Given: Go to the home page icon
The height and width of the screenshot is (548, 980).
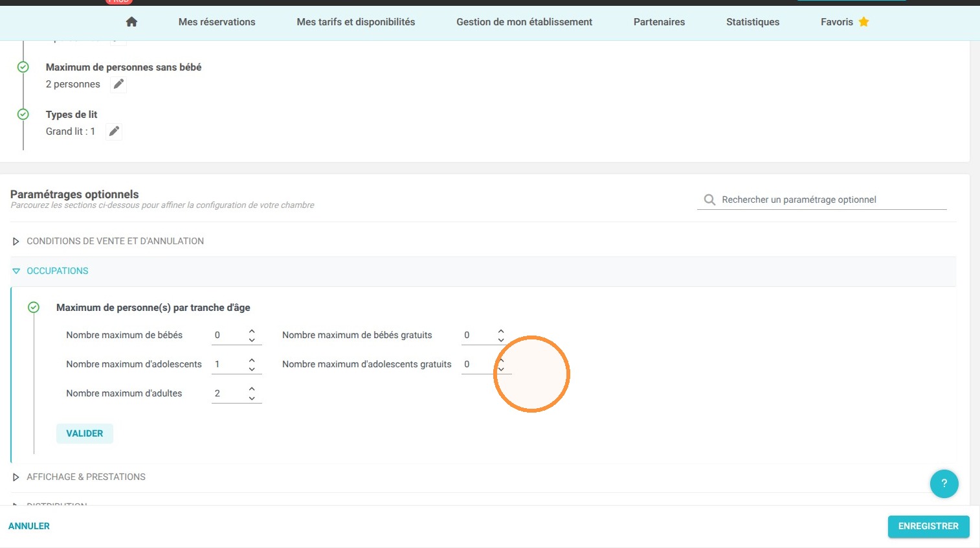Looking at the screenshot, I should click(131, 22).
